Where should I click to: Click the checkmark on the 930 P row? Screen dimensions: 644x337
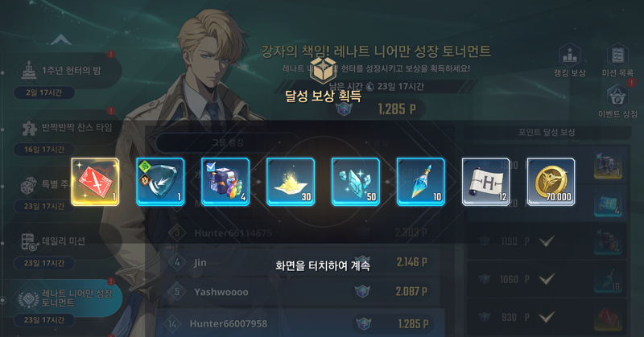(547, 317)
